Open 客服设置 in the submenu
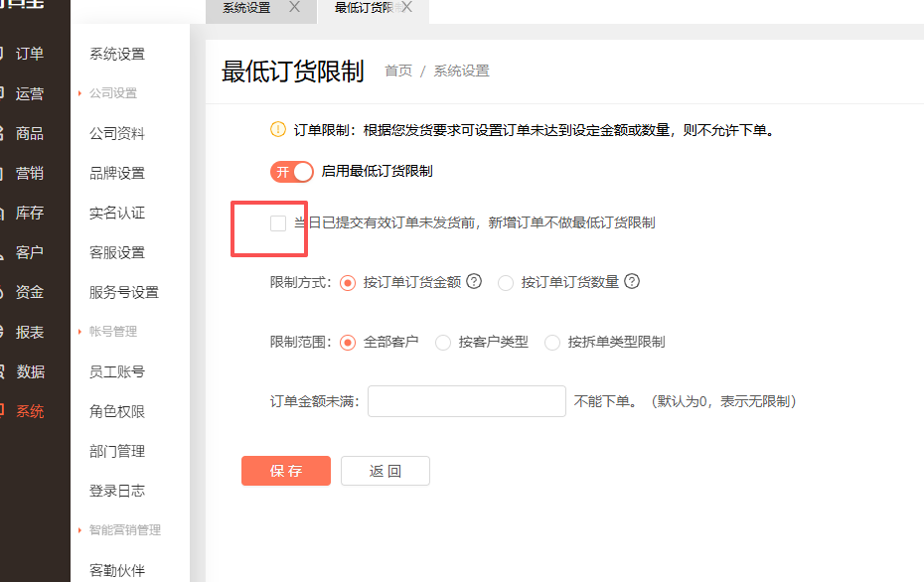 pos(116,252)
